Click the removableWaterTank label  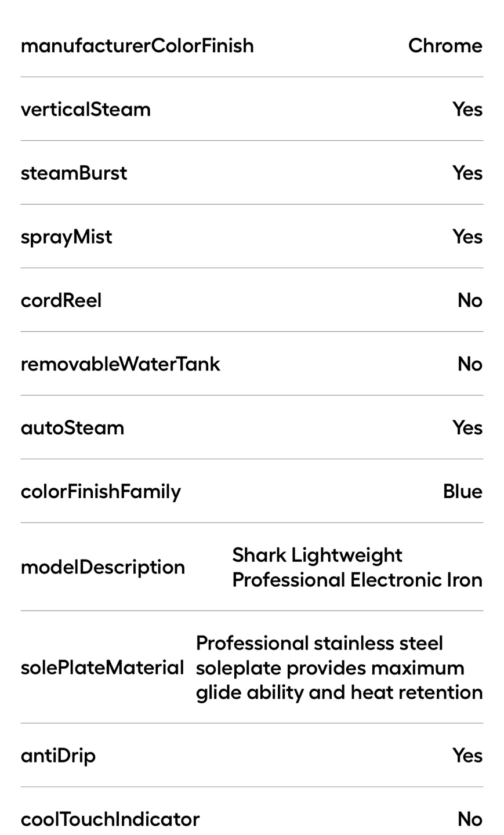(121, 365)
